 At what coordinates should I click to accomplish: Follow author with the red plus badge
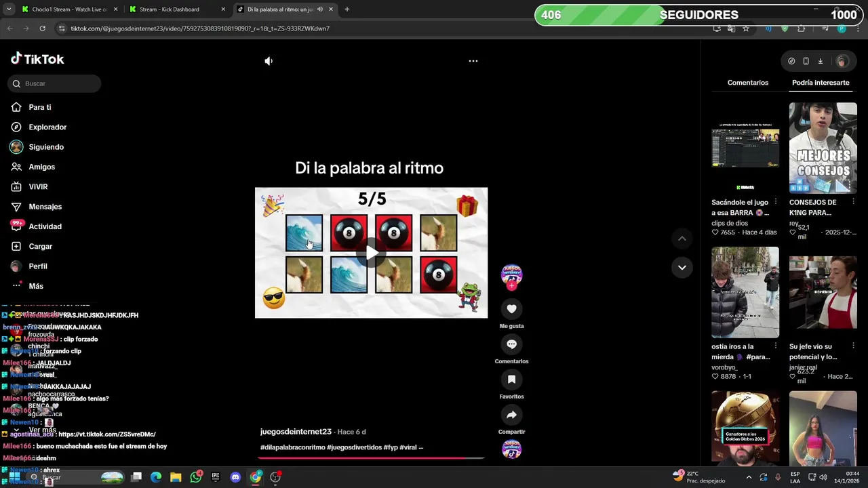[511, 286]
